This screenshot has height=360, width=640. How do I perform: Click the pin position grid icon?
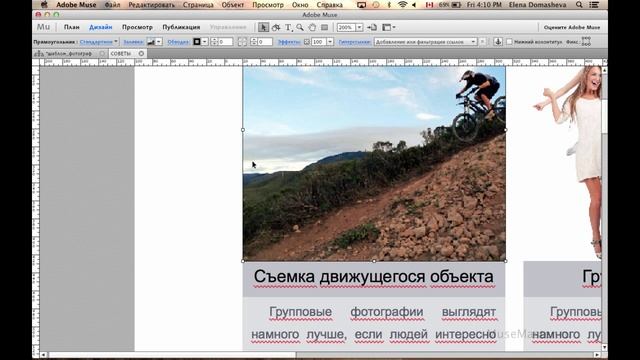(x=587, y=42)
